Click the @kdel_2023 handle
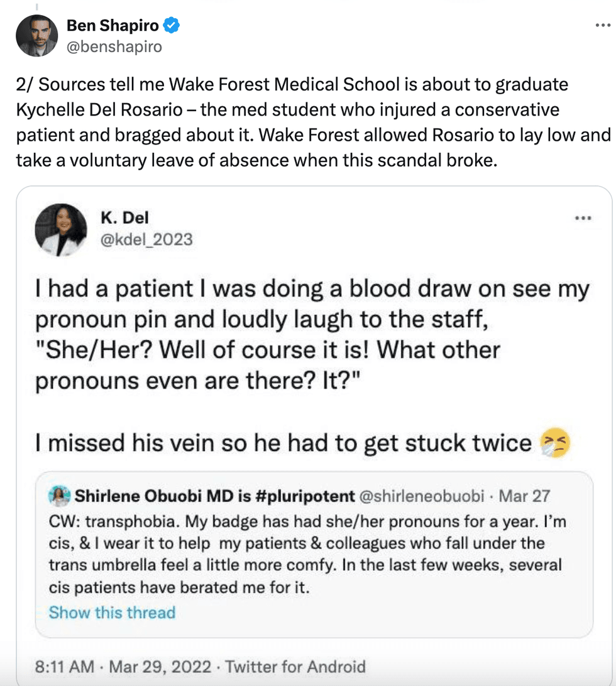Screen dimensions: 616x686 [146, 239]
